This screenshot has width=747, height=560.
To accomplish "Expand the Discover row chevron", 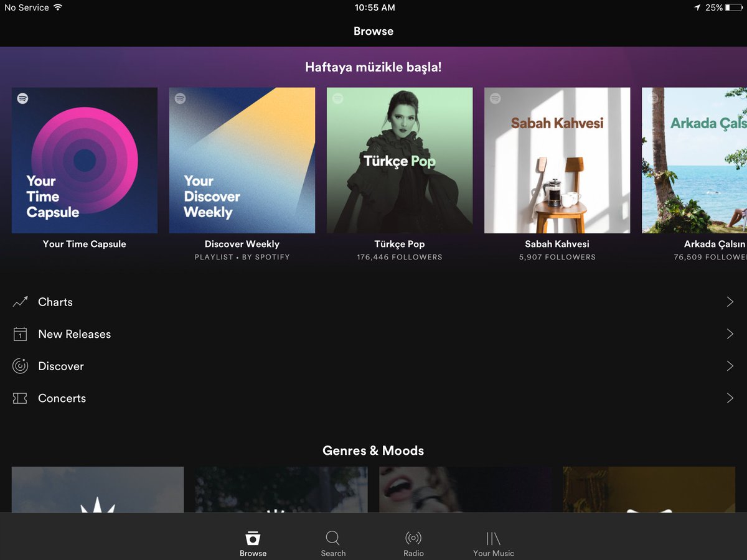I will pyautogui.click(x=730, y=366).
